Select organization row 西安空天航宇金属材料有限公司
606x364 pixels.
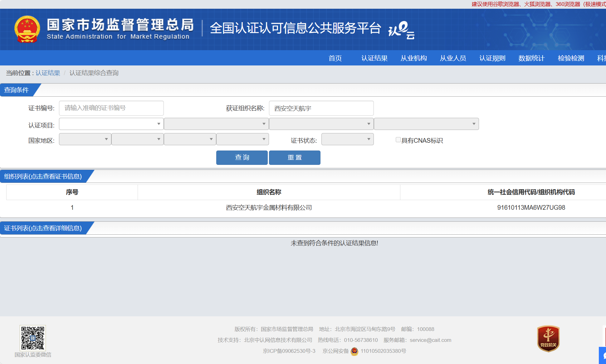tap(269, 208)
